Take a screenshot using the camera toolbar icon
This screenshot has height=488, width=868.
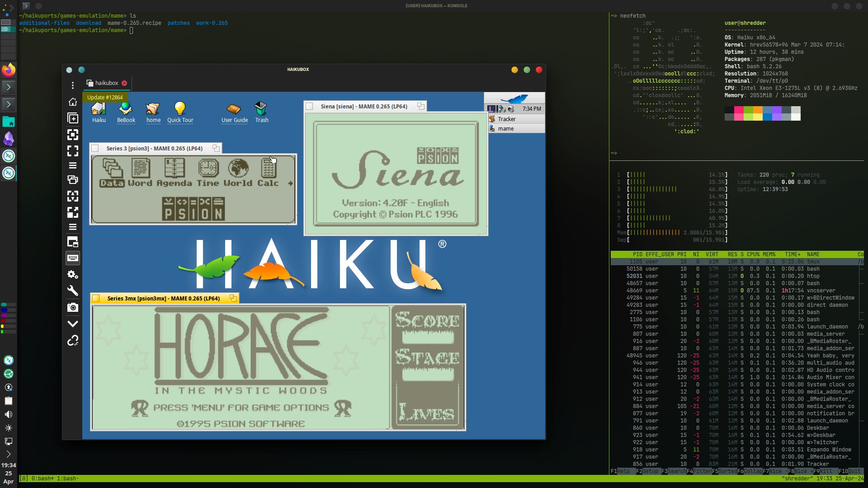pos(72,308)
